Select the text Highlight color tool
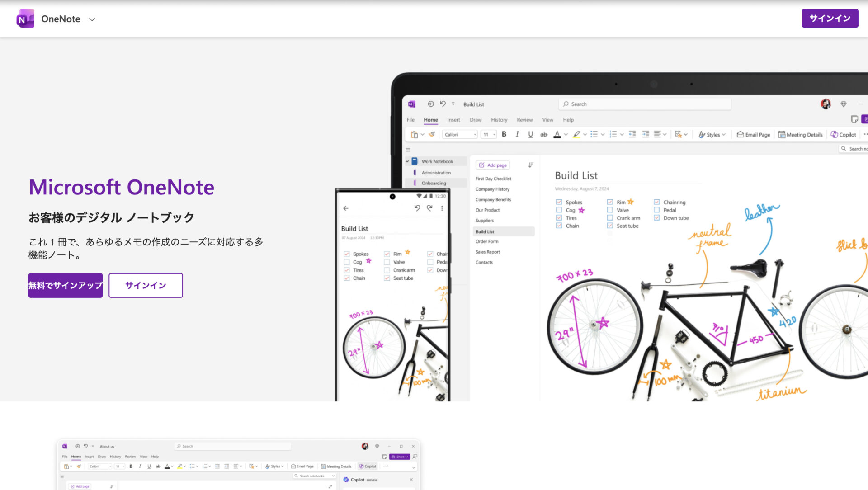The image size is (868, 490). coord(577,134)
